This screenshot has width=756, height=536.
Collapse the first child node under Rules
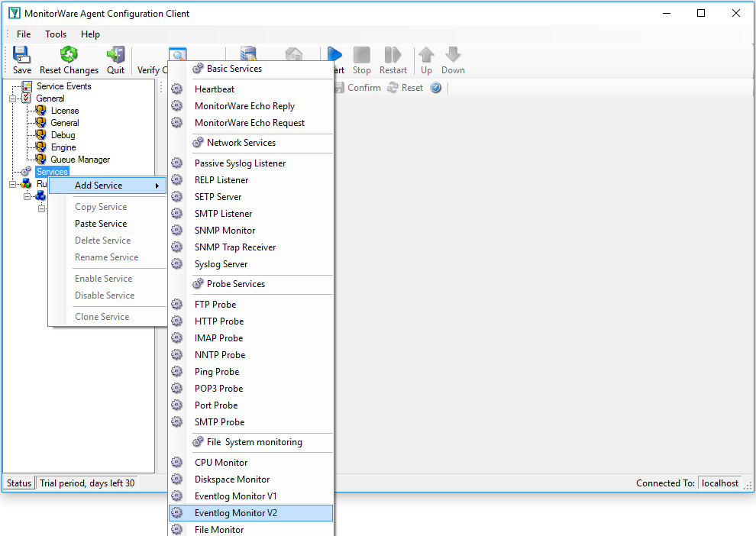click(x=27, y=196)
